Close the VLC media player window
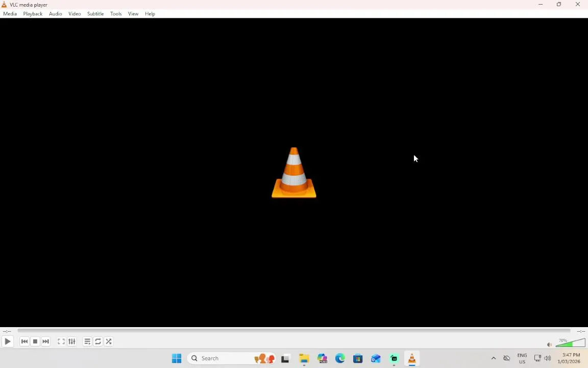 (577, 5)
